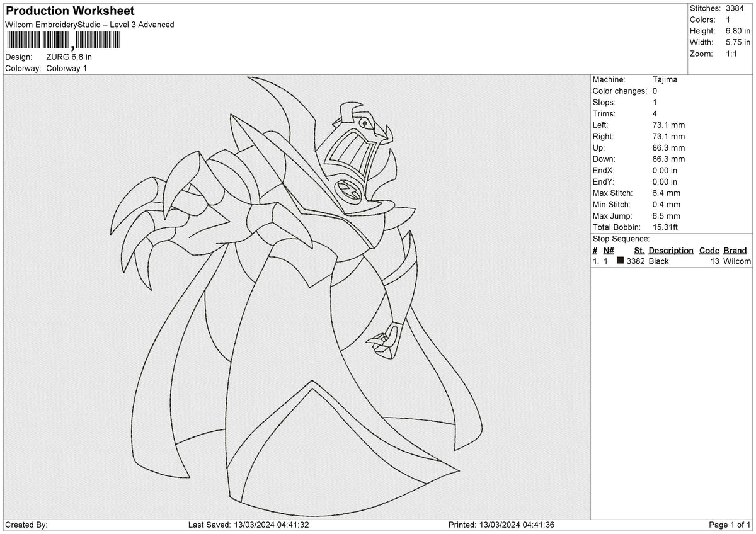The height and width of the screenshot is (534, 756).
Task: Click the Height value '6.80 in'
Action: point(738,31)
